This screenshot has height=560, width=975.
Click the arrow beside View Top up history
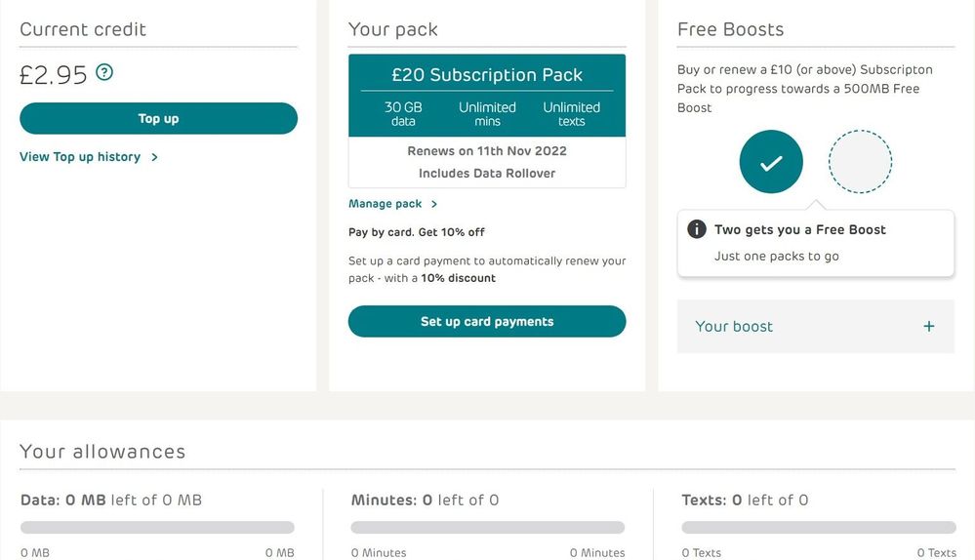[x=154, y=157]
